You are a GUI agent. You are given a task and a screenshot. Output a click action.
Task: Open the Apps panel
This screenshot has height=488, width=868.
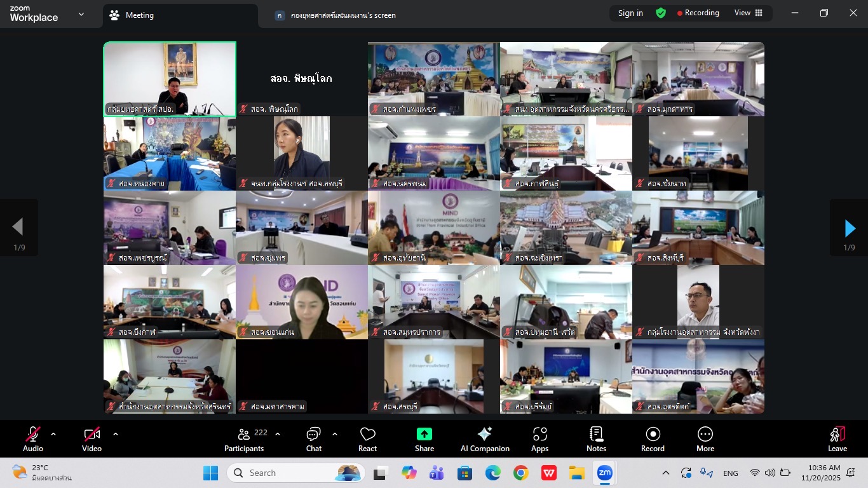pos(539,439)
